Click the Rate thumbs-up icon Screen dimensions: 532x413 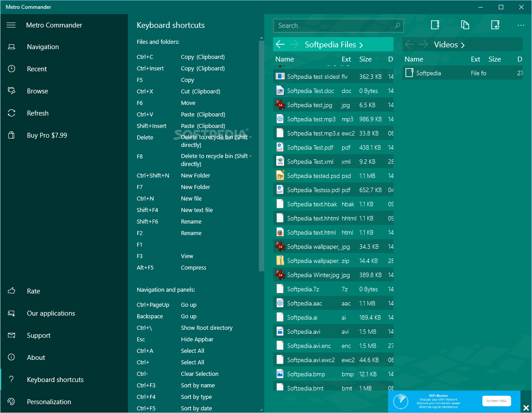(x=12, y=291)
